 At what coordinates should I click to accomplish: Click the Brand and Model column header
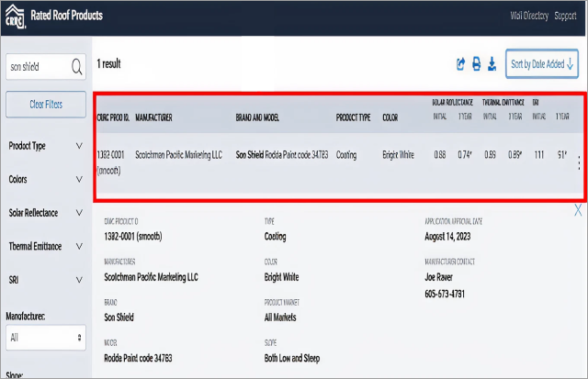tap(257, 117)
